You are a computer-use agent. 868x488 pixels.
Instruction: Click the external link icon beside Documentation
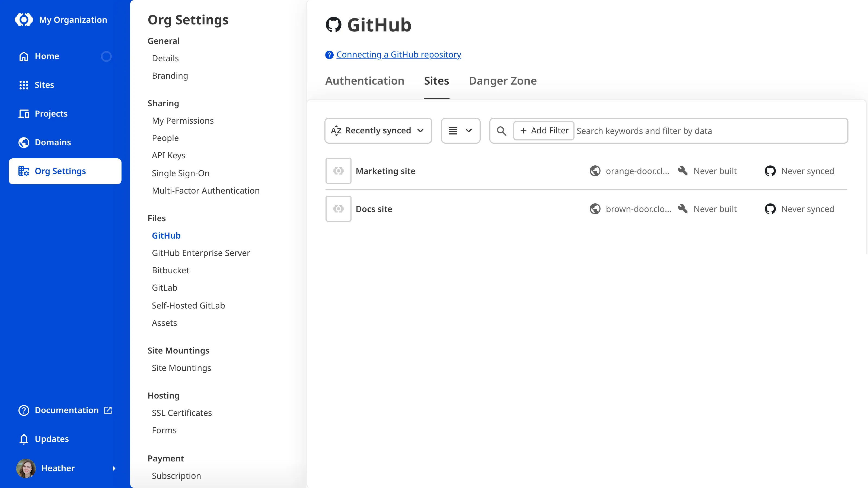tap(108, 410)
